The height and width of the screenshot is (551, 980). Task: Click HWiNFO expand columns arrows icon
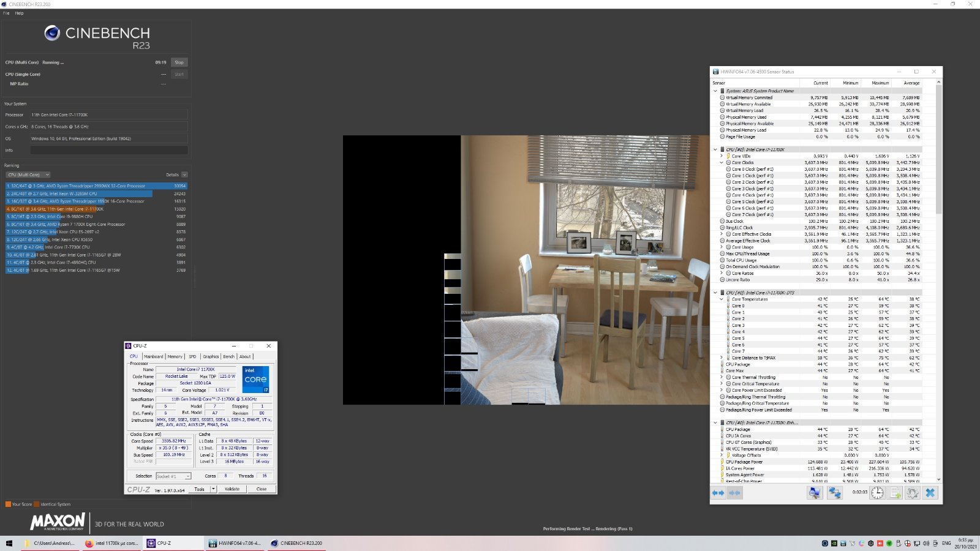pyautogui.click(x=718, y=493)
